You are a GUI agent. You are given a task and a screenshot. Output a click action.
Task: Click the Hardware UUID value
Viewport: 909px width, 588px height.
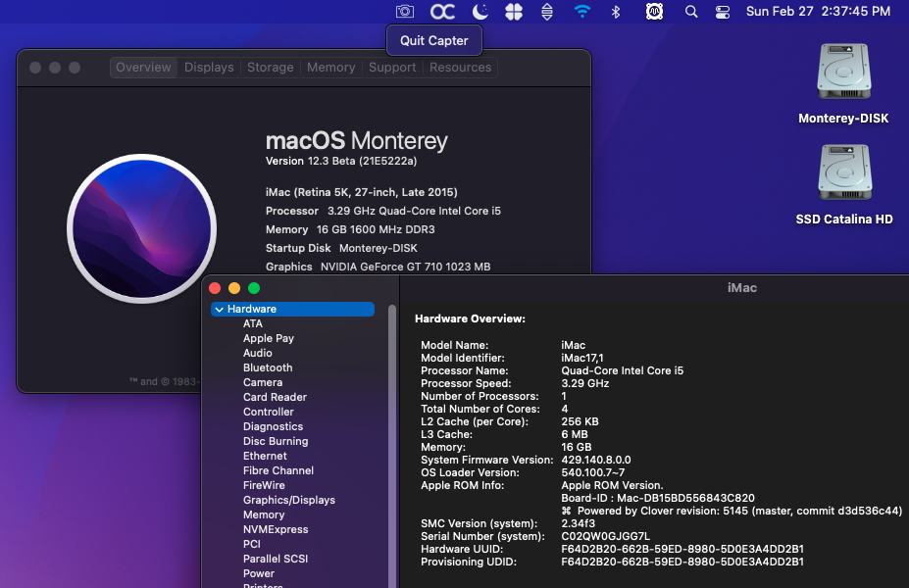682,549
